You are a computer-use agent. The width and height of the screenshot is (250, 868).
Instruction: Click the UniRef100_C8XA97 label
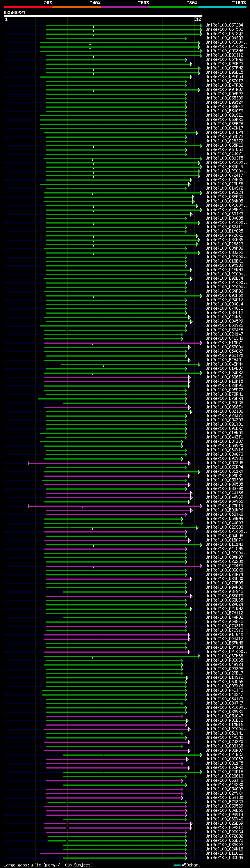224,557
